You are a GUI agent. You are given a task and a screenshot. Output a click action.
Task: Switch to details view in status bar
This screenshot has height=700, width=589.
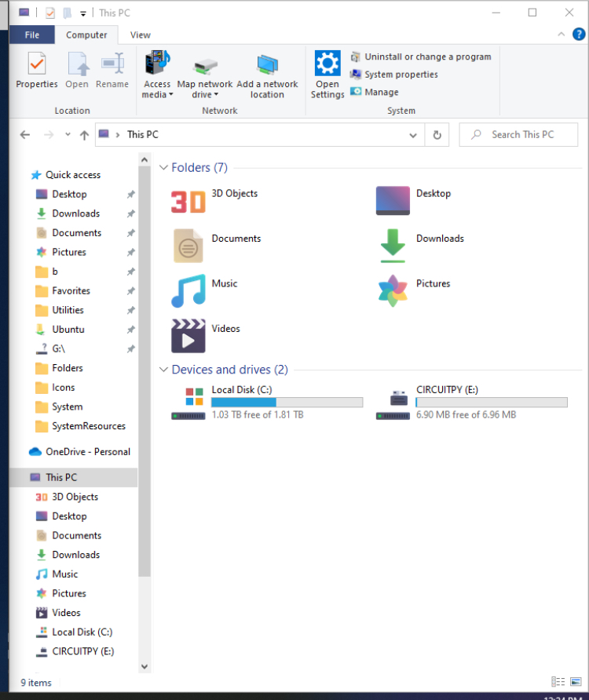[558, 682]
